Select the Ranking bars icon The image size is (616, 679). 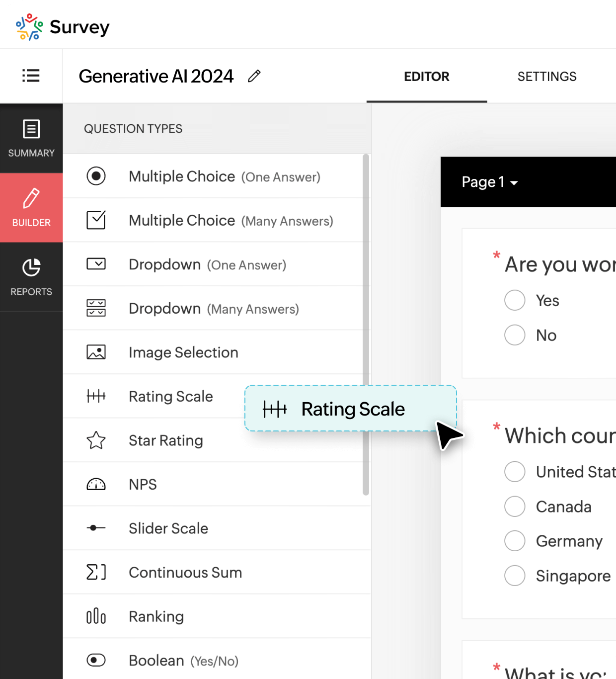point(96,616)
